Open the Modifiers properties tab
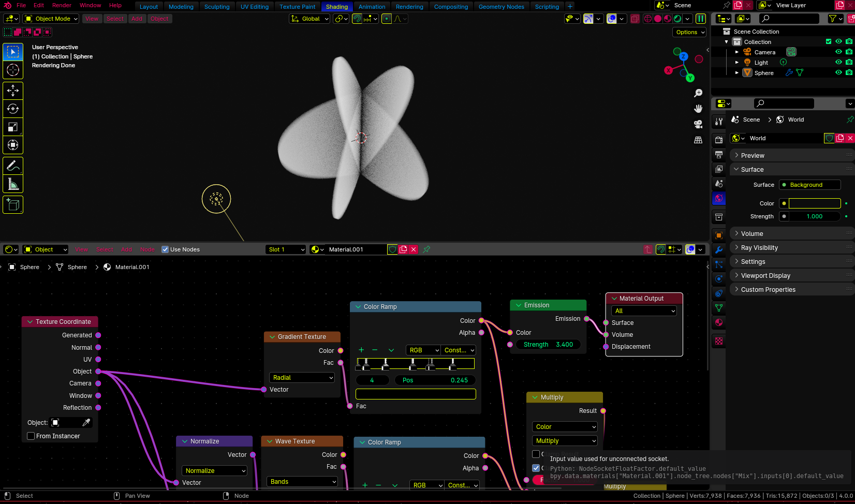 coord(719,250)
